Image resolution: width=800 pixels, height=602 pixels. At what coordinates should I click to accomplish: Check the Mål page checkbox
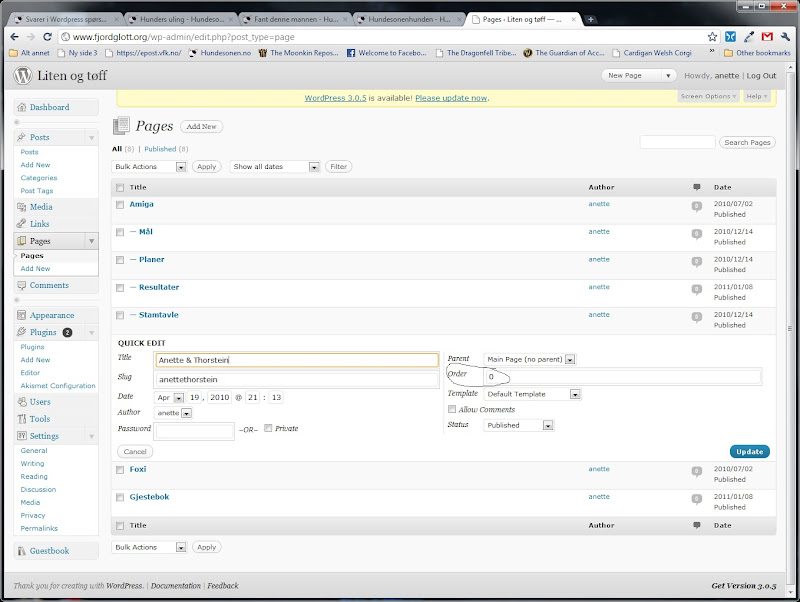[x=120, y=232]
